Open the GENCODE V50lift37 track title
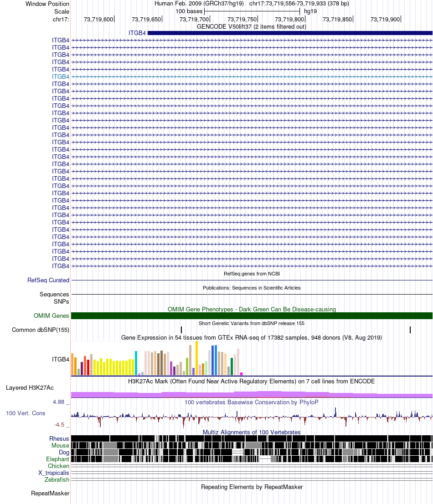 [x=251, y=27]
